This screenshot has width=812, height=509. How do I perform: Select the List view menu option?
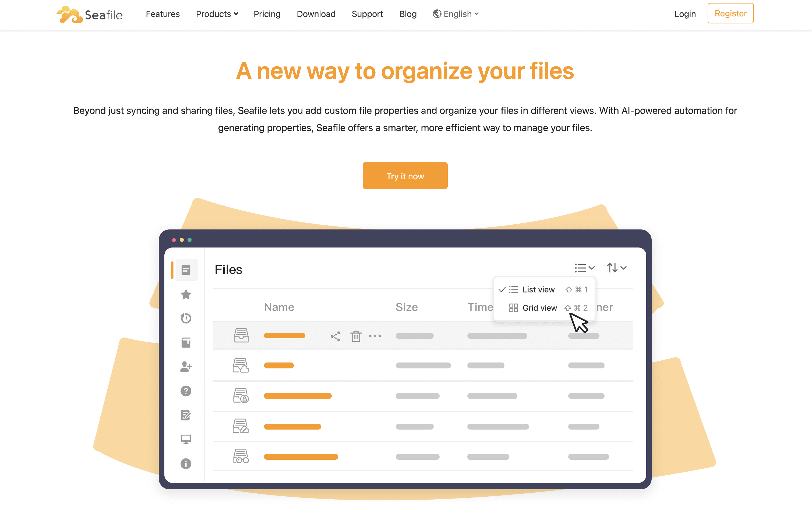tap(544, 290)
